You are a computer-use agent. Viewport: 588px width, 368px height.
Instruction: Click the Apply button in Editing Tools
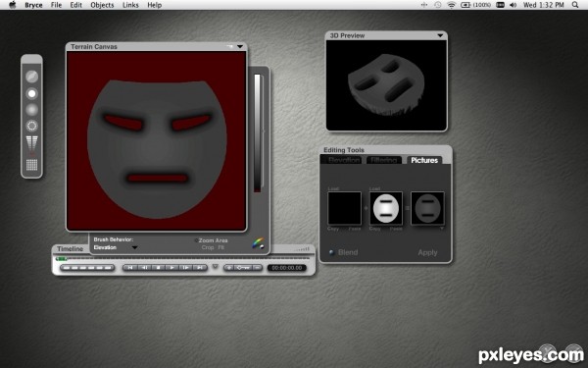click(427, 253)
